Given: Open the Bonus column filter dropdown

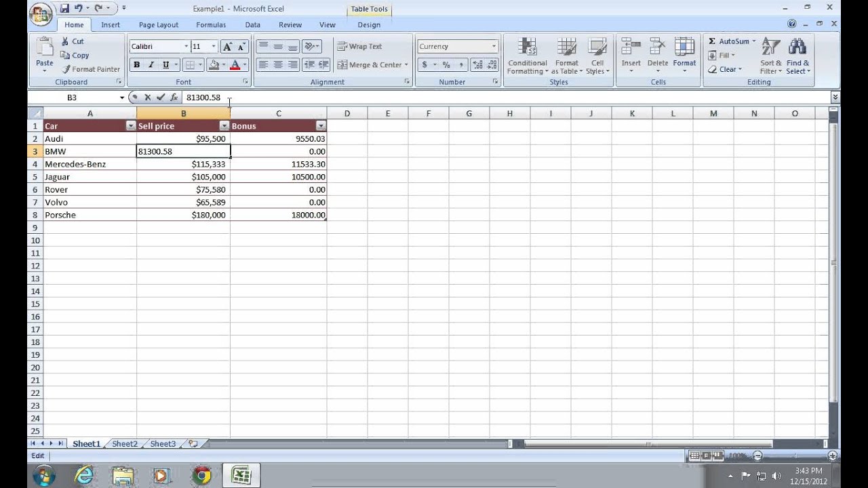Looking at the screenshot, I should 321,126.
